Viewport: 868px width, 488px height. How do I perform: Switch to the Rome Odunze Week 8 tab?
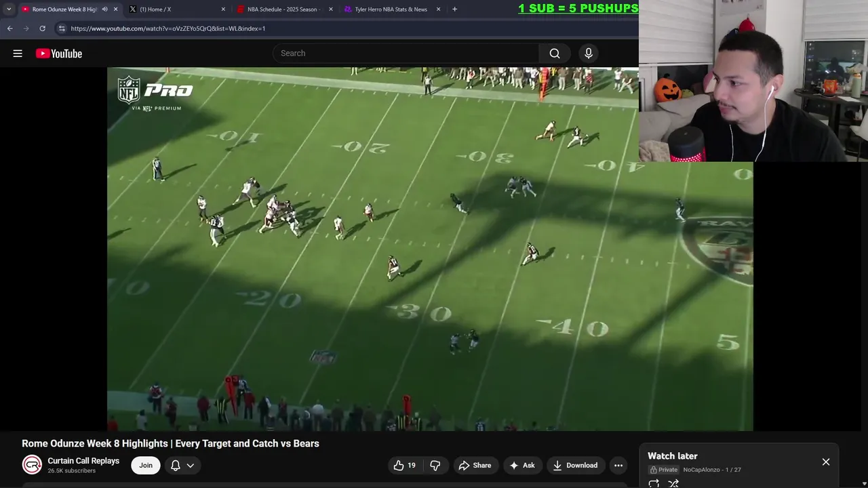click(x=64, y=9)
